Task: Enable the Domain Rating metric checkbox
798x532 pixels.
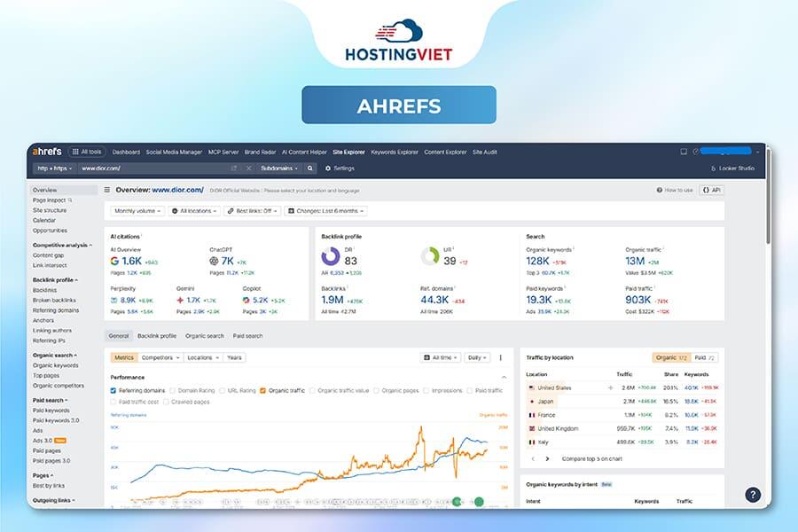Action: point(174,390)
